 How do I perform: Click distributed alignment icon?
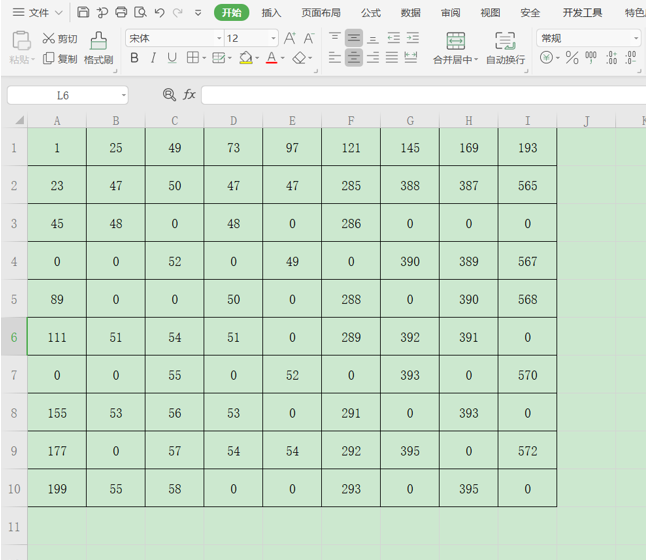click(x=411, y=58)
